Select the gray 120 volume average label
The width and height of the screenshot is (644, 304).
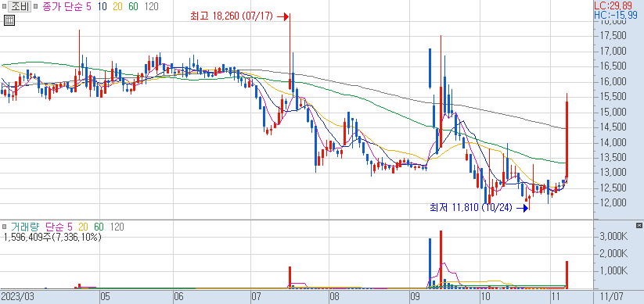click(x=117, y=227)
